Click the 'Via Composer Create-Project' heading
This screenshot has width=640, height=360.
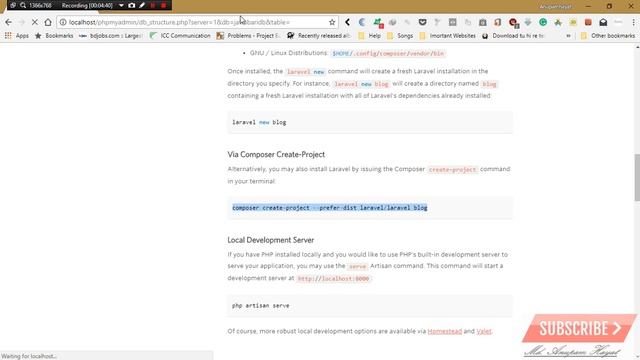click(276, 154)
